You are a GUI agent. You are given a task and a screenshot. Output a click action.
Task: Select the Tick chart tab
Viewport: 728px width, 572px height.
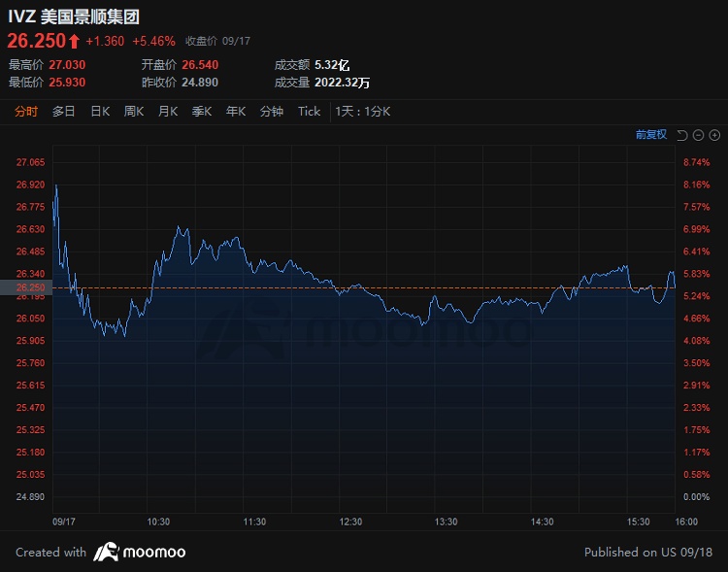(309, 112)
